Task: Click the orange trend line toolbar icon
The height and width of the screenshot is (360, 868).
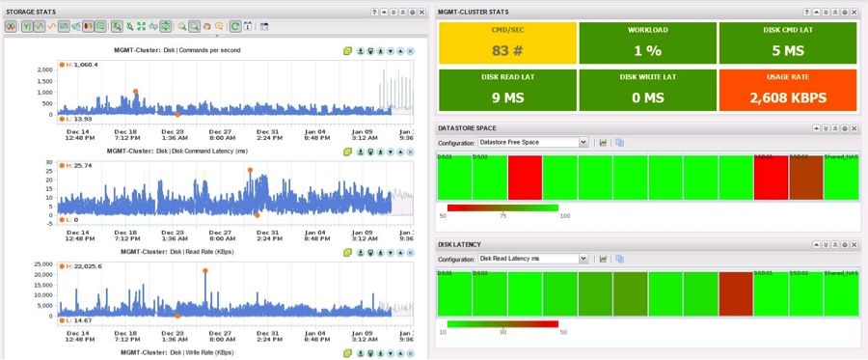Action: click(x=51, y=26)
